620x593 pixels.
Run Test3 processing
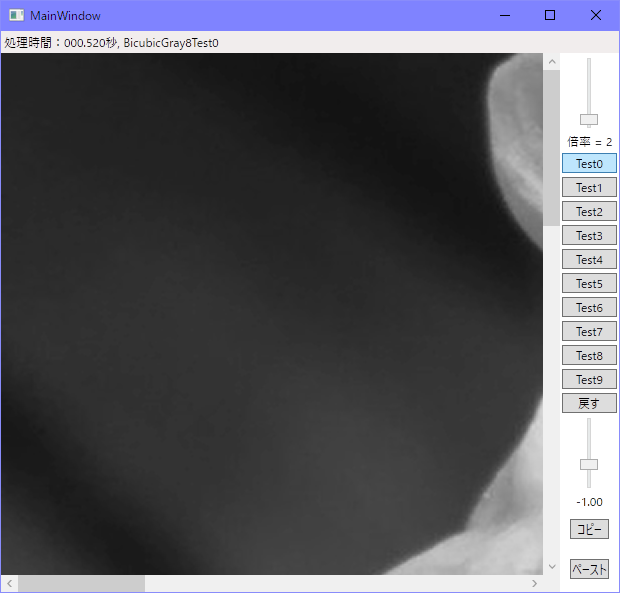pyautogui.click(x=589, y=236)
